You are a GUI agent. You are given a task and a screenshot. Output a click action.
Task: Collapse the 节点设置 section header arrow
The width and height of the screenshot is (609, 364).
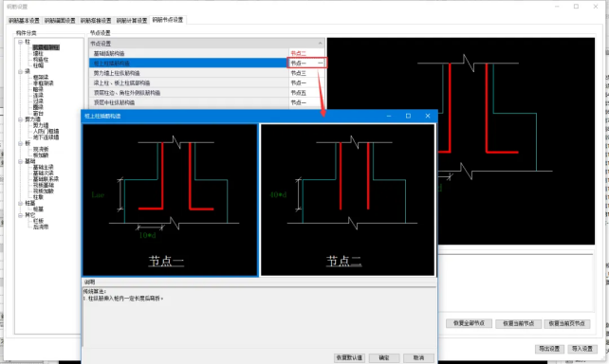coord(321,43)
